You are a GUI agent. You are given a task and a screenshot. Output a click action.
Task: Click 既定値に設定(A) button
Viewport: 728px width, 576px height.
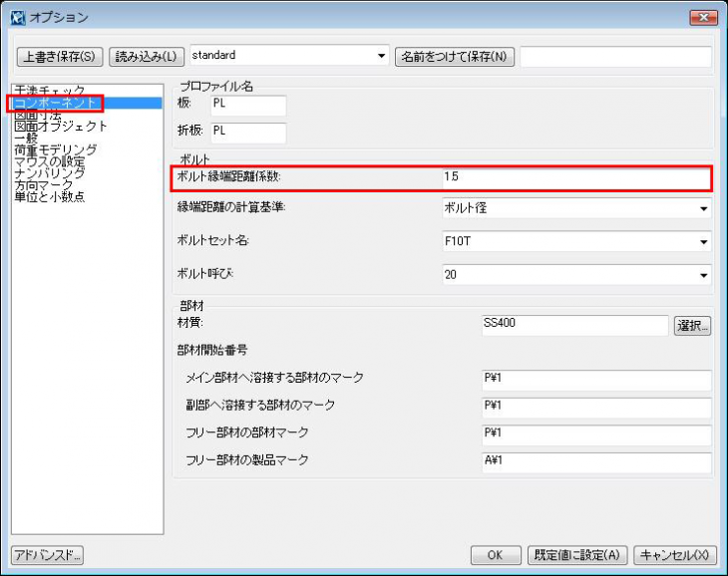pos(577,555)
